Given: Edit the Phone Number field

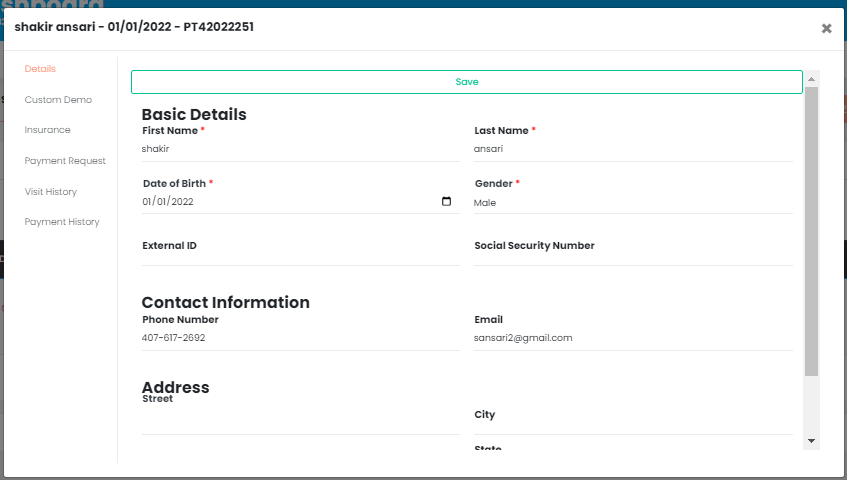Looking at the screenshot, I should [x=300, y=338].
